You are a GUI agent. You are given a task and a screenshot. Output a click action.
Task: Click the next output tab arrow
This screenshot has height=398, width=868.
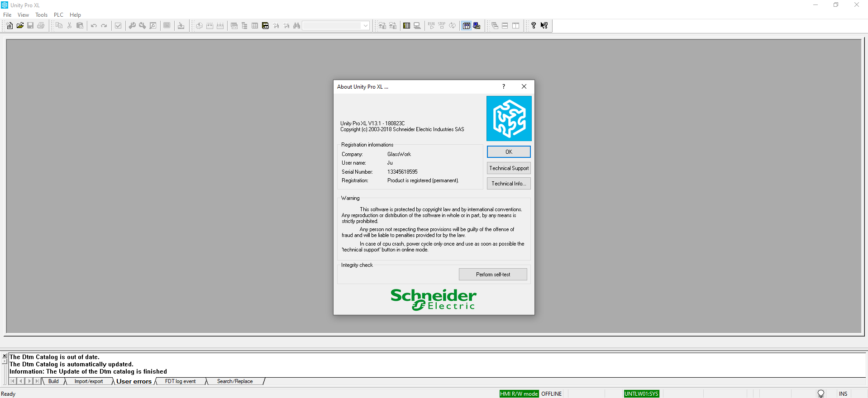pos(29,381)
